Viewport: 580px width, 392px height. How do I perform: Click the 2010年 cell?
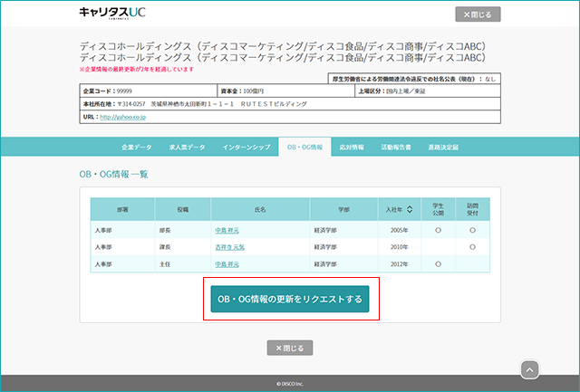[400, 247]
